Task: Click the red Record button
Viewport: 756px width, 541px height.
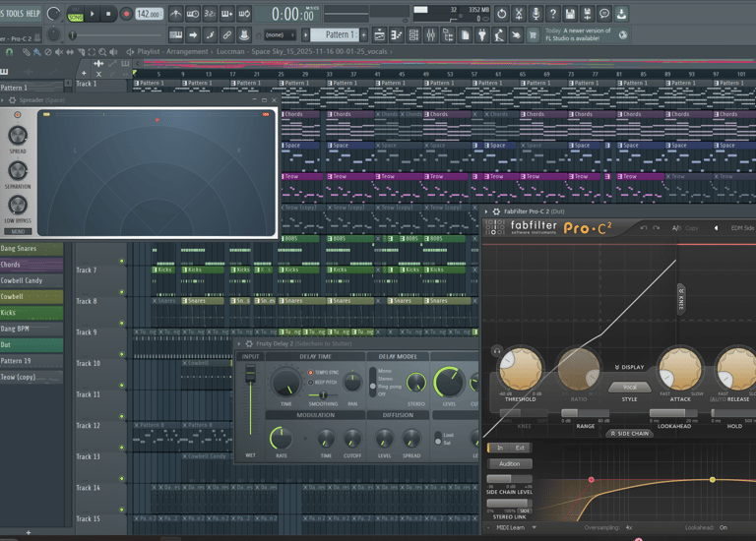Action: (x=126, y=14)
